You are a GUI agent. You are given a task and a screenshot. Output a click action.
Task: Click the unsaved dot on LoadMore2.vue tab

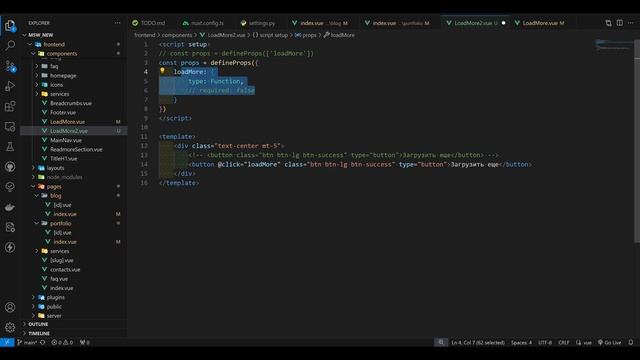tap(504, 23)
